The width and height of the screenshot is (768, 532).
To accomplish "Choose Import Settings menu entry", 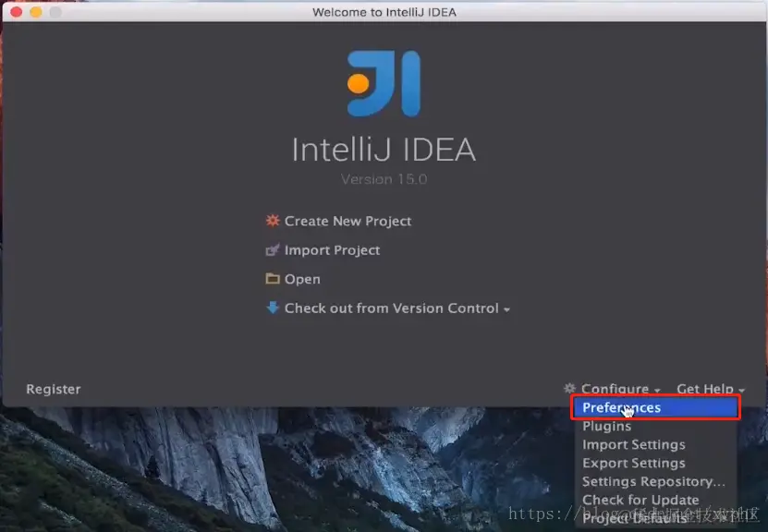I will (x=655, y=445).
